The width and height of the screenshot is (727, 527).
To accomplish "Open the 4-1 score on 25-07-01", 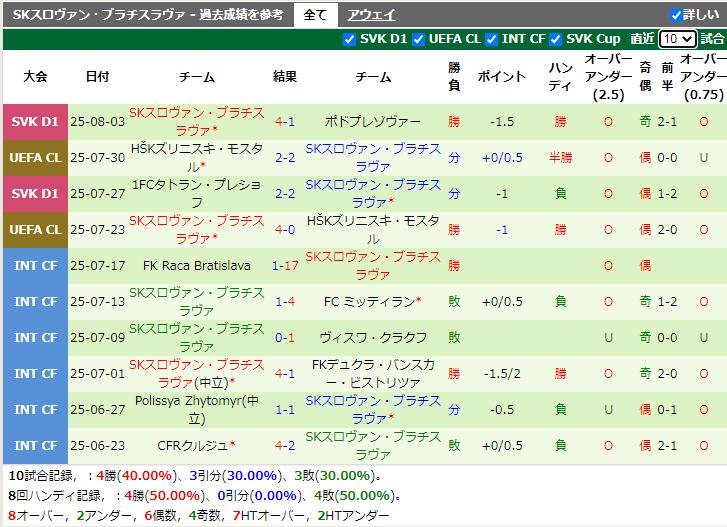I will pos(285,374).
